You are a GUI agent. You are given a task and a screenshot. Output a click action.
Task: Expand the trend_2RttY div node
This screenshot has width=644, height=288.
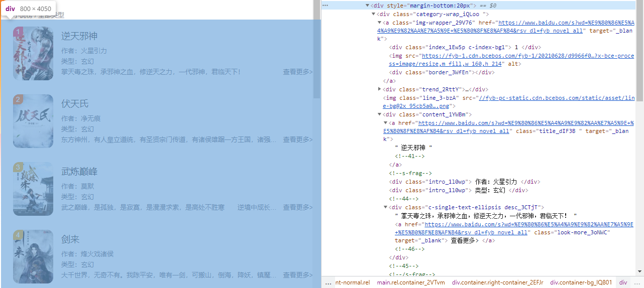tap(379, 89)
